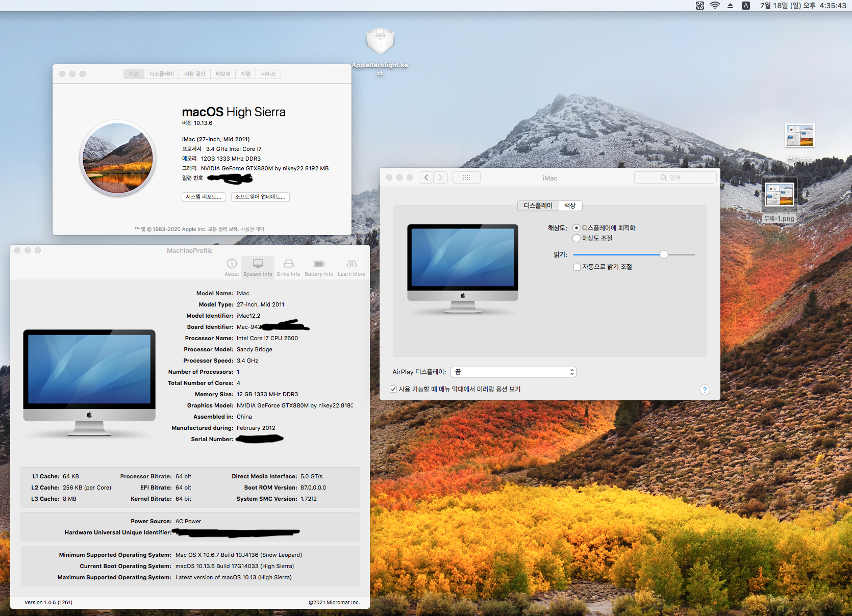Switch to the 개요 tab

coord(134,74)
